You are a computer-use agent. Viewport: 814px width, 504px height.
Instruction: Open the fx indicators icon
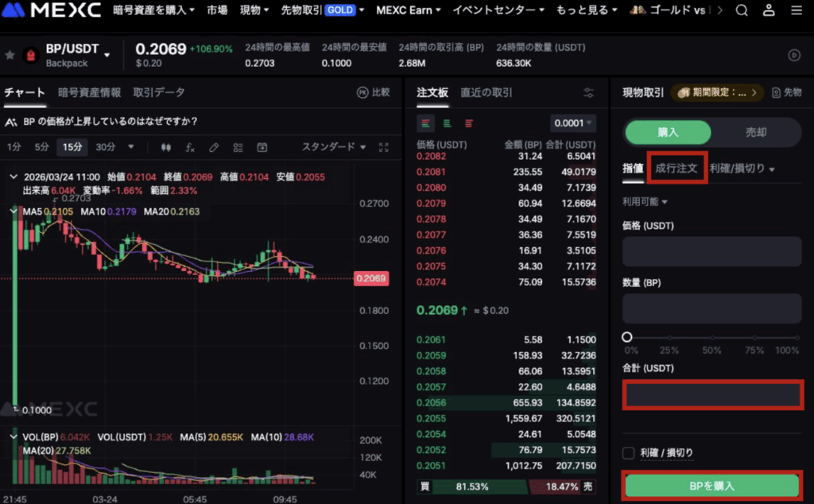coord(190,147)
